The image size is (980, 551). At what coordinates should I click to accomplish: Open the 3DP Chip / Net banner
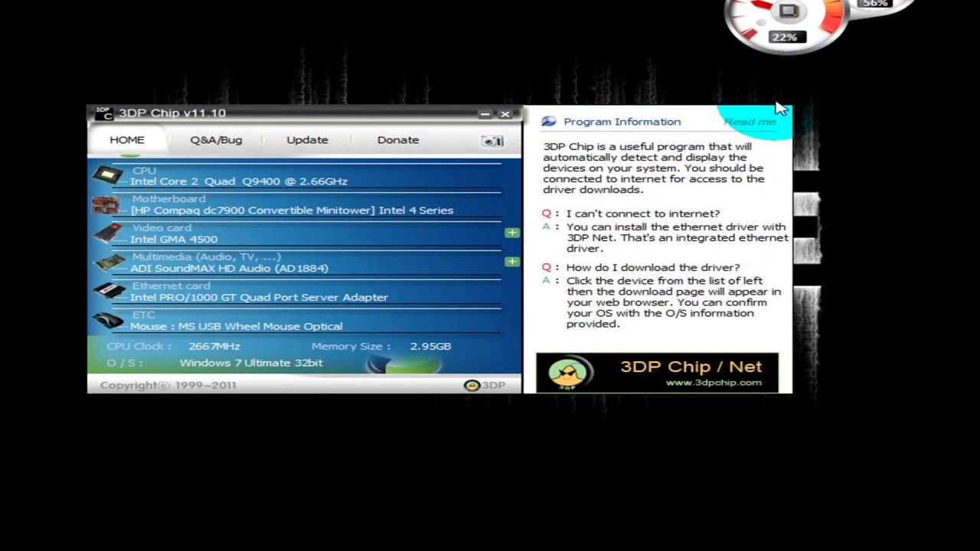click(x=657, y=373)
